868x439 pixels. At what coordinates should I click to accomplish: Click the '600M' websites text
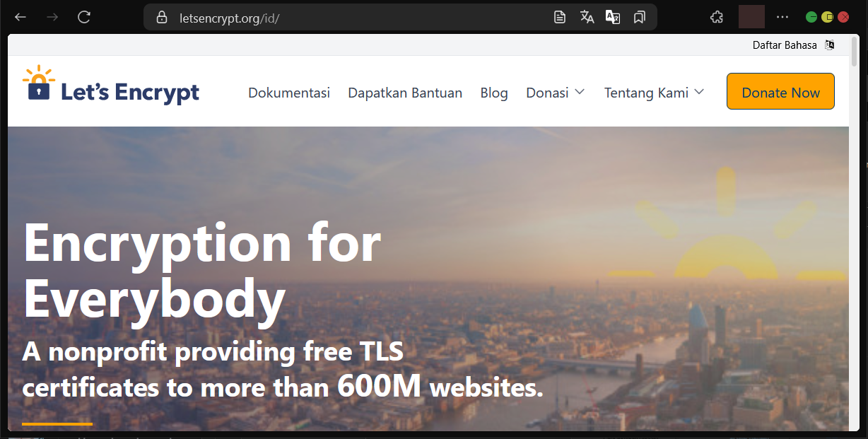[379, 386]
